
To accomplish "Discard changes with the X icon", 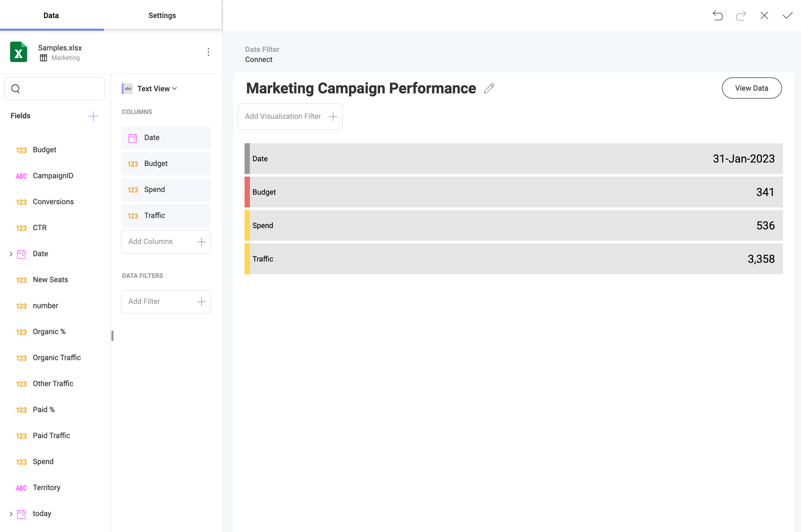I will coord(764,15).
